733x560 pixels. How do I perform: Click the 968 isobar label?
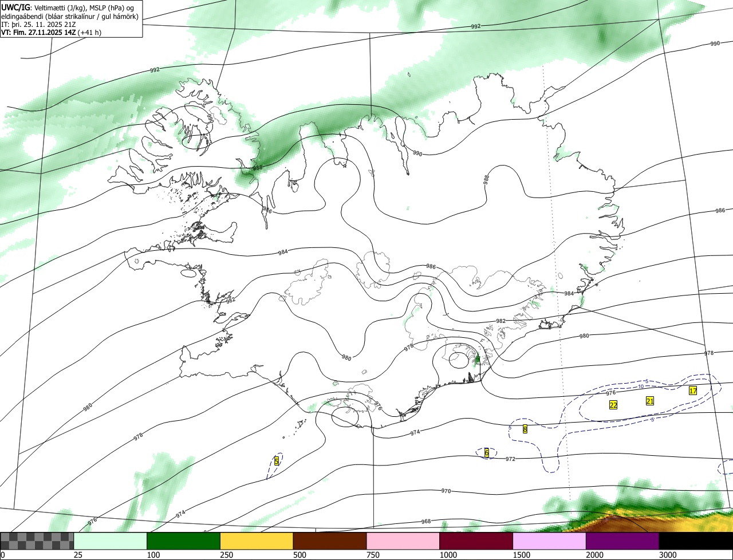(x=425, y=521)
